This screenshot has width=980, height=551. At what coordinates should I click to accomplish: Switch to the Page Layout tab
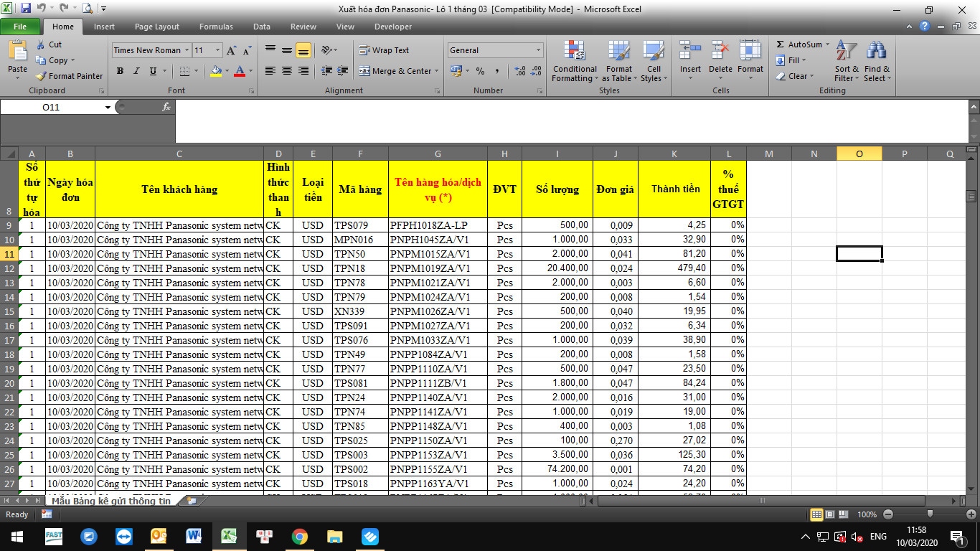tap(157, 27)
